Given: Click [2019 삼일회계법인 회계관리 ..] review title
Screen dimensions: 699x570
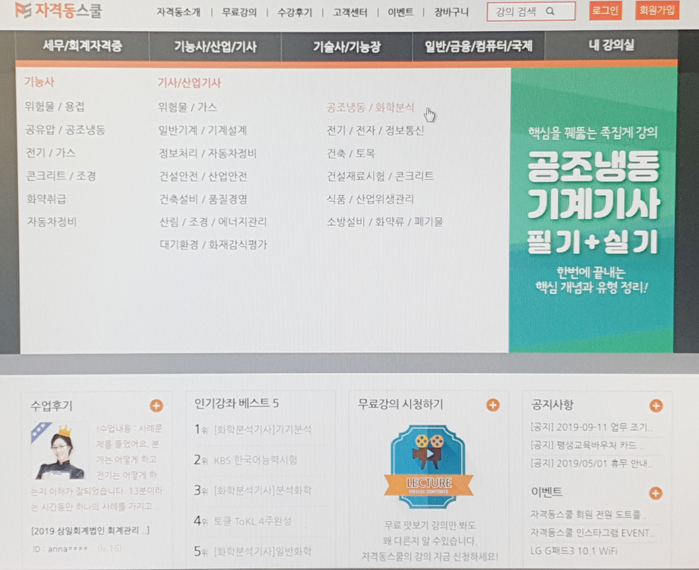Looking at the screenshot, I should pyautogui.click(x=90, y=531).
